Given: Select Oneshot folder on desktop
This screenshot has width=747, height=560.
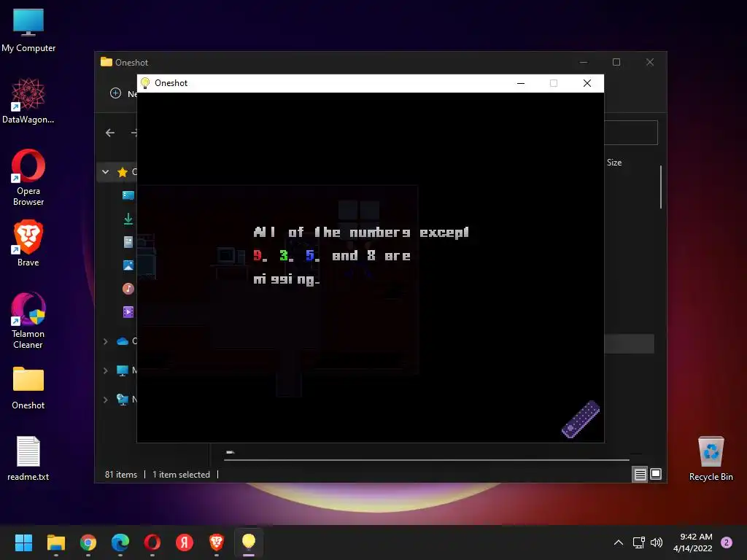Looking at the screenshot, I should point(28,388).
